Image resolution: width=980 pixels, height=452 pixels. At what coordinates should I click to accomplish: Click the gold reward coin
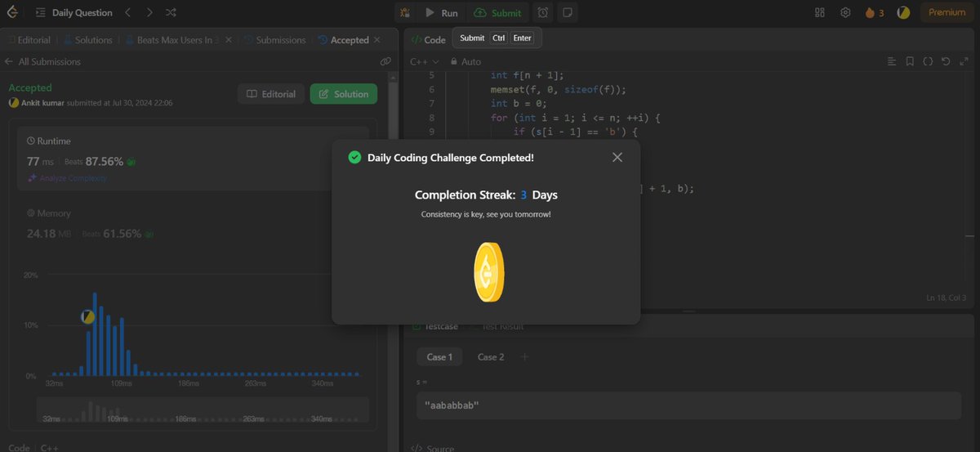[489, 272]
